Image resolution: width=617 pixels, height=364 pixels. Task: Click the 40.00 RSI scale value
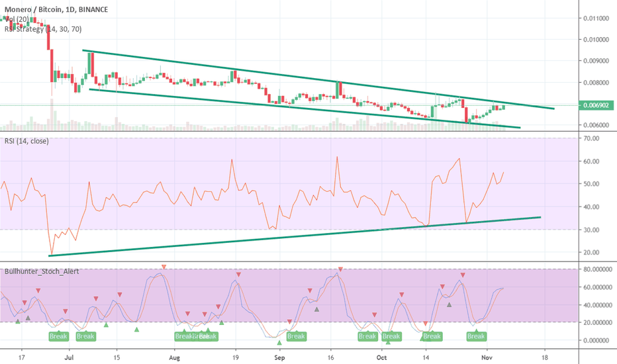point(592,206)
